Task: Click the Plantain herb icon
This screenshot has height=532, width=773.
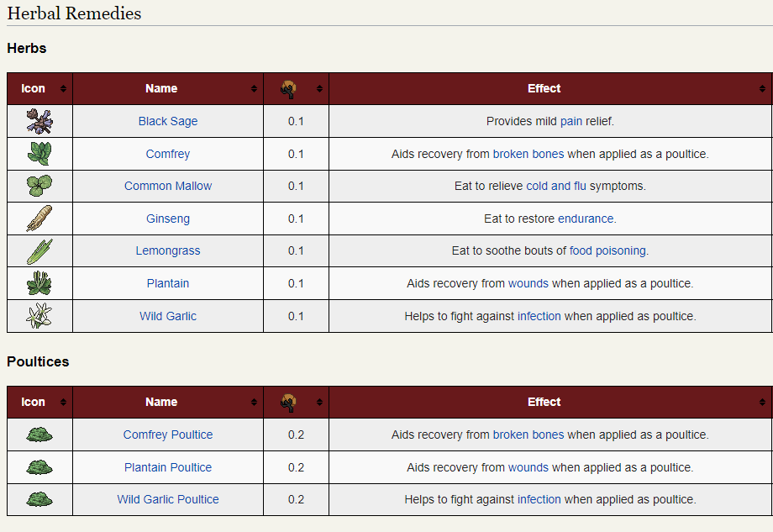Action: 39,283
